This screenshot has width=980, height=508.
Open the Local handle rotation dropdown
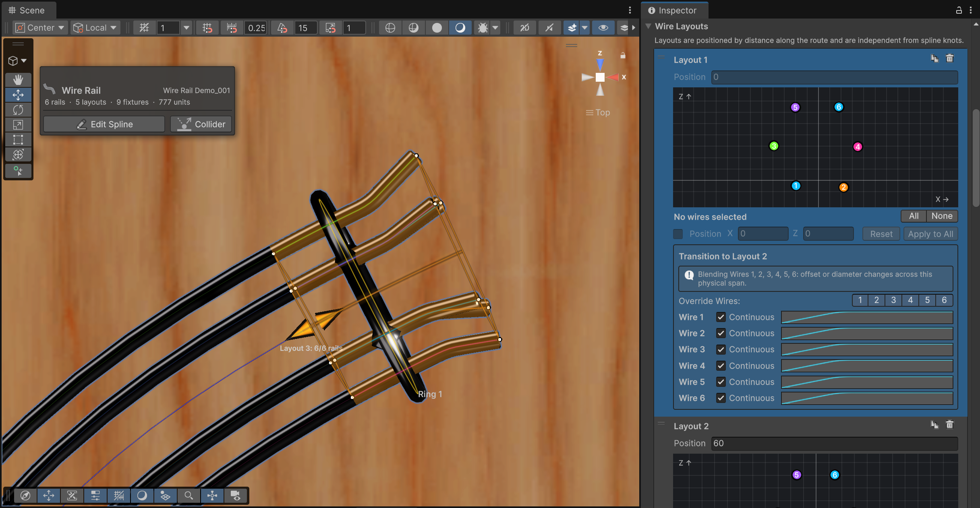click(95, 28)
